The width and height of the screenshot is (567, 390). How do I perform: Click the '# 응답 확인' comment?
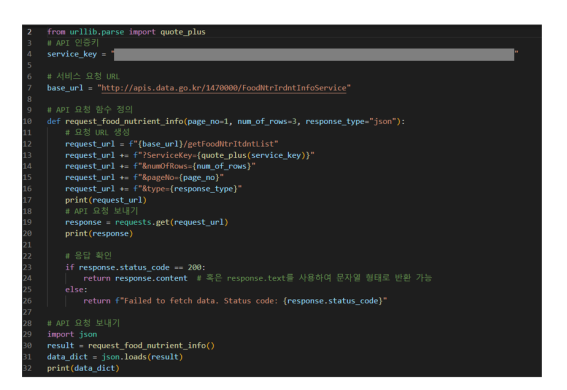(x=88, y=256)
